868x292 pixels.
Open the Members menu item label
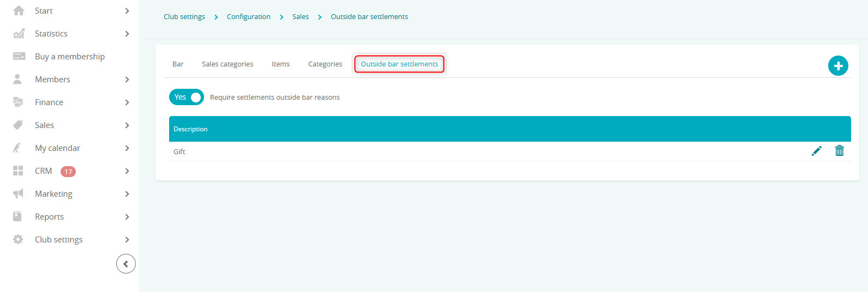tap(52, 79)
